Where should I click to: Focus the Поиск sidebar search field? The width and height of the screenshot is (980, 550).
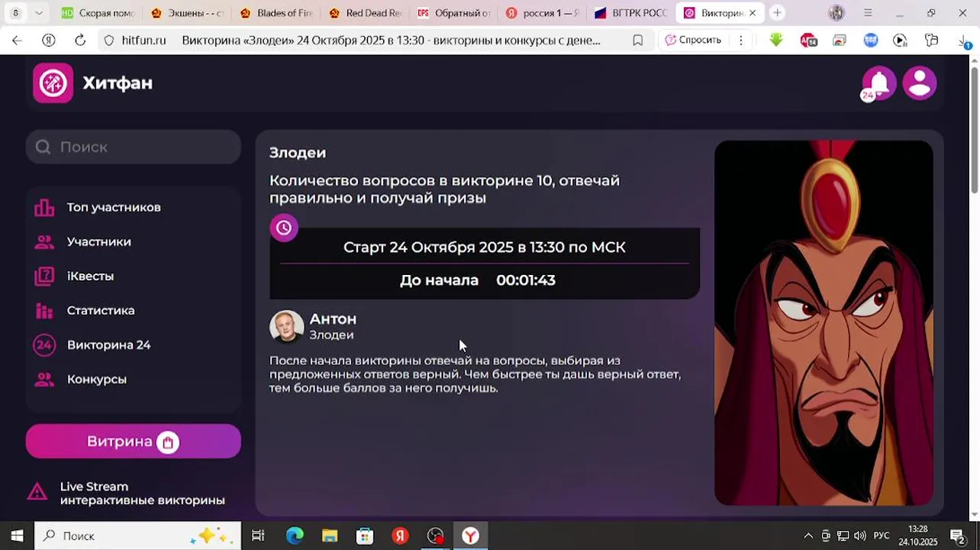tap(134, 147)
